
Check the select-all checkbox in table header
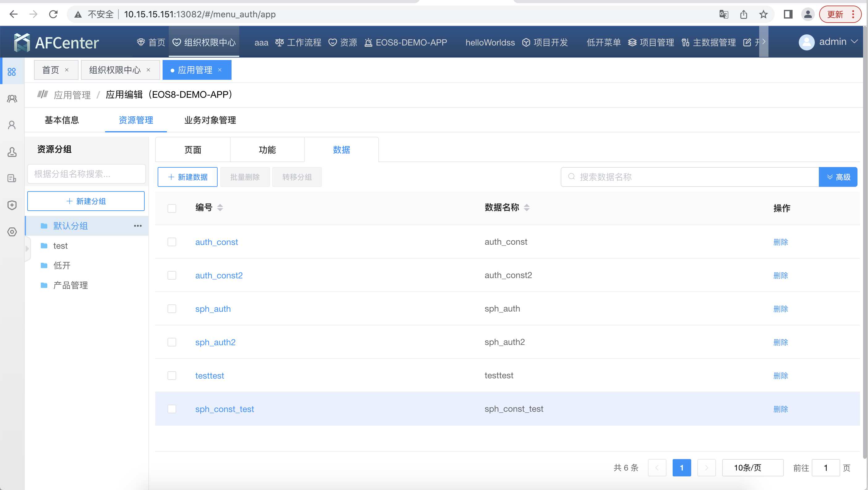[x=172, y=208]
